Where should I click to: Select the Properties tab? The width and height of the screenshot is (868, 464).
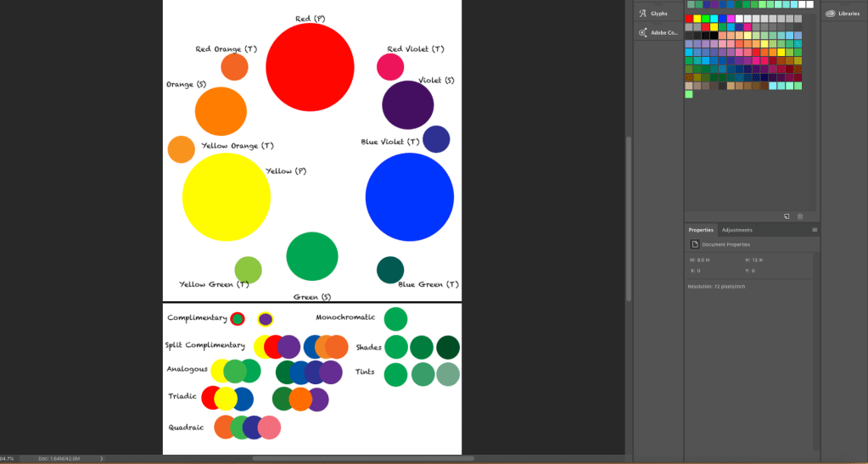tap(701, 230)
